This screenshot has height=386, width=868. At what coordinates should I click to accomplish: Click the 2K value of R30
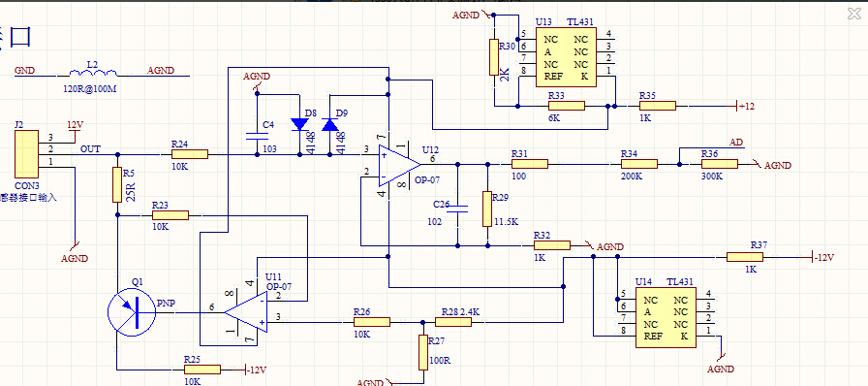505,76
